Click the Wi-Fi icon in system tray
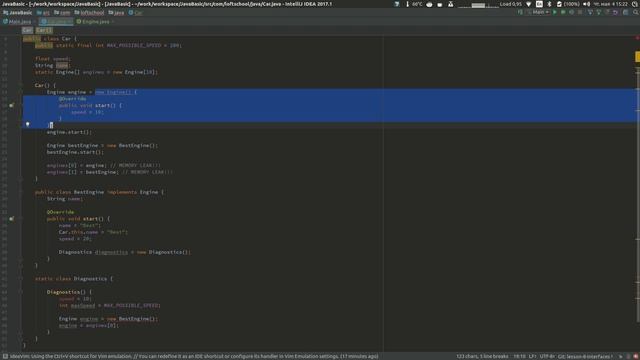The width and height of the screenshot is (640, 360). (529, 4)
